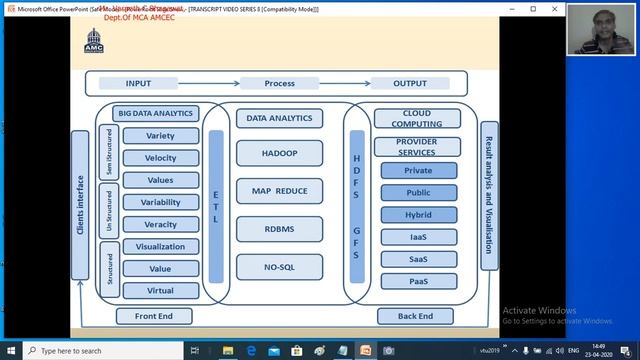
Task: Show hidden system tray icons
Action: tap(515, 351)
